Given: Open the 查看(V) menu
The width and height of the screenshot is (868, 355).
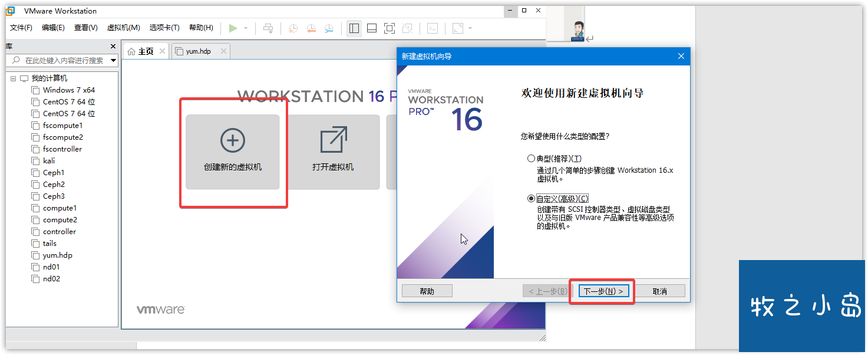Looking at the screenshot, I should [86, 28].
